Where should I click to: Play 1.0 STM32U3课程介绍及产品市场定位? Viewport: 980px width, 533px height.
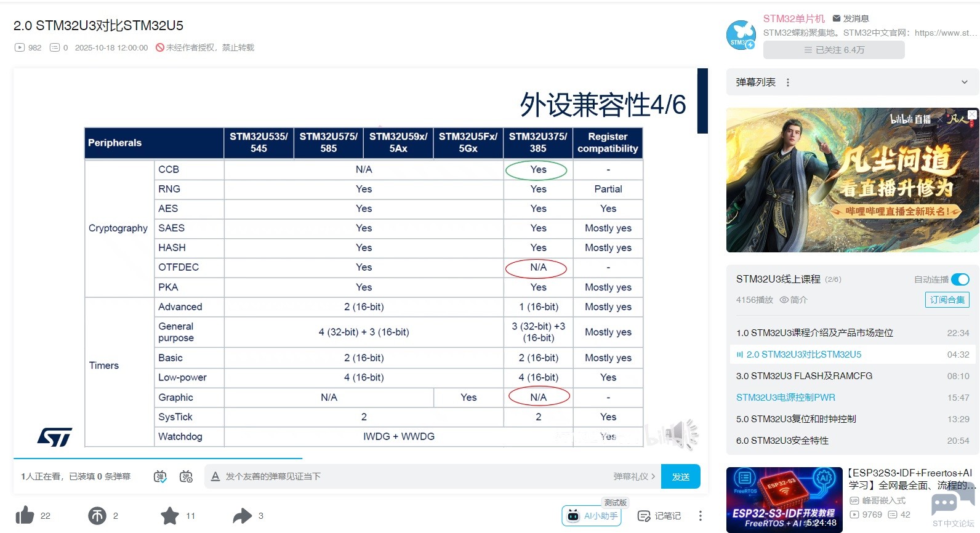pyautogui.click(x=853, y=333)
